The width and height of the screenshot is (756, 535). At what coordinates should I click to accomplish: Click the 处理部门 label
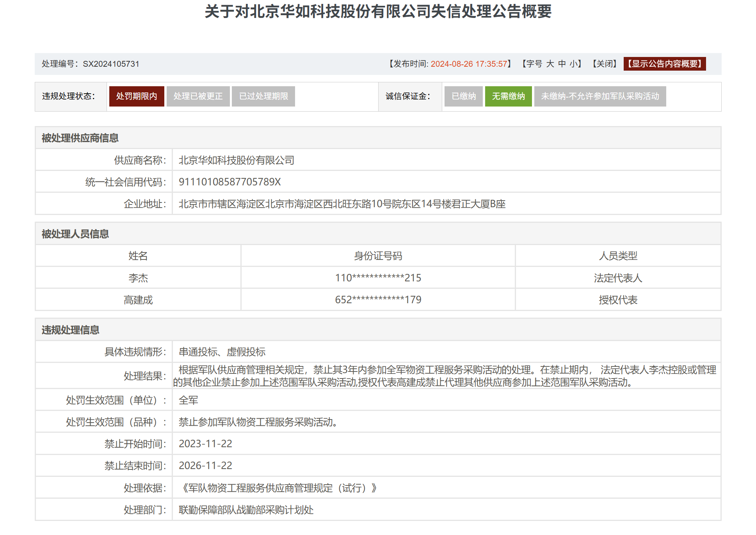pyautogui.click(x=145, y=510)
